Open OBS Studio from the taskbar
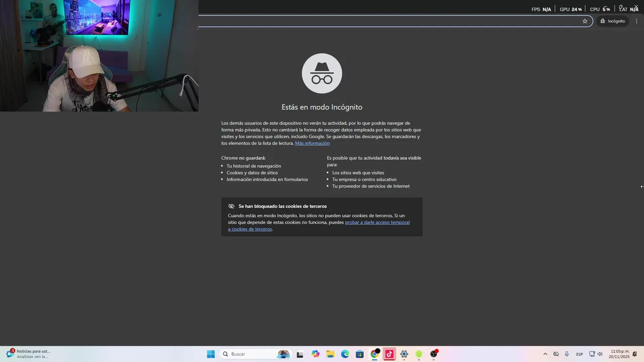The height and width of the screenshot is (362, 644). tap(434, 354)
